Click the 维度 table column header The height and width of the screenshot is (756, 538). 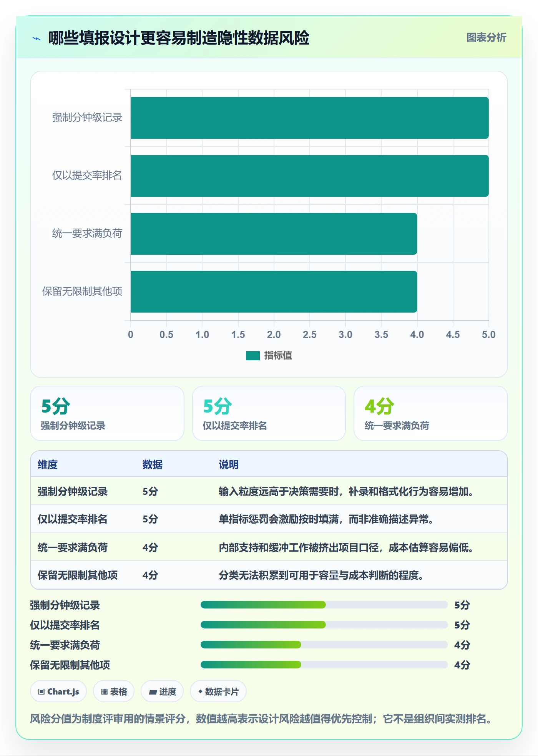[48, 464]
